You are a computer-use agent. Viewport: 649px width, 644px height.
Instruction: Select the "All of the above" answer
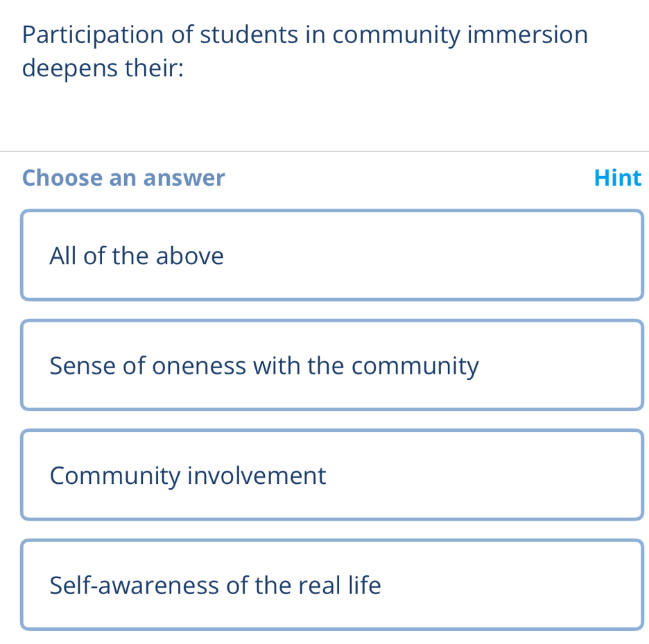pos(331,256)
